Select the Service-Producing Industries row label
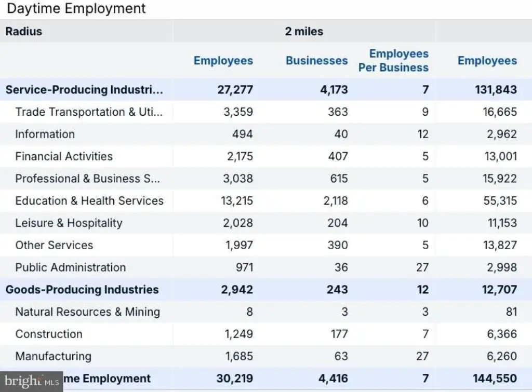 84,89
